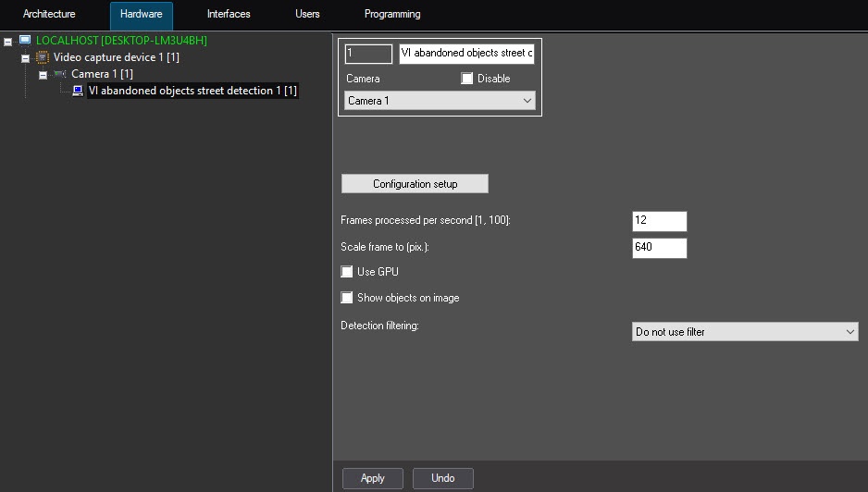Collapse the LOCALHOST tree node
868x492 pixels.
click(8, 42)
